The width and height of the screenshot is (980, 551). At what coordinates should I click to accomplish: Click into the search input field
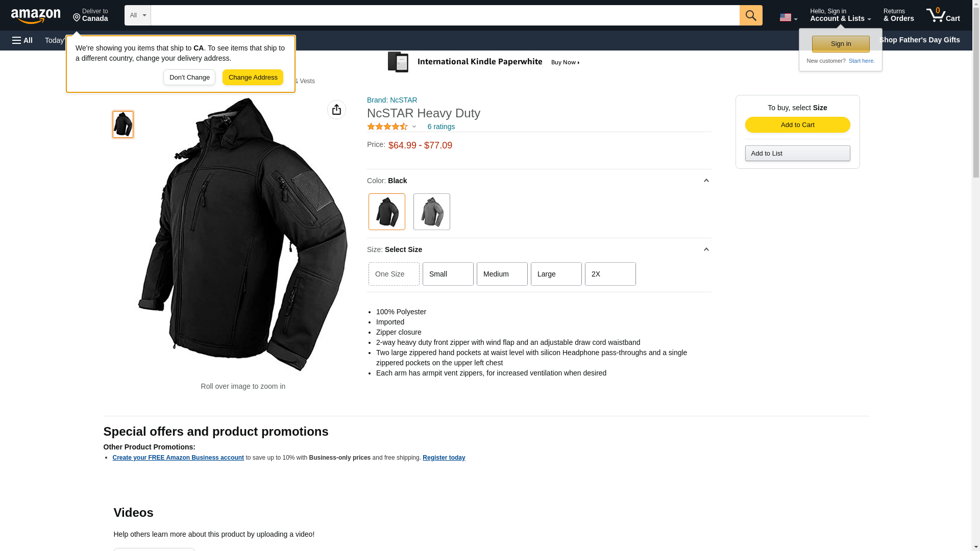click(445, 15)
